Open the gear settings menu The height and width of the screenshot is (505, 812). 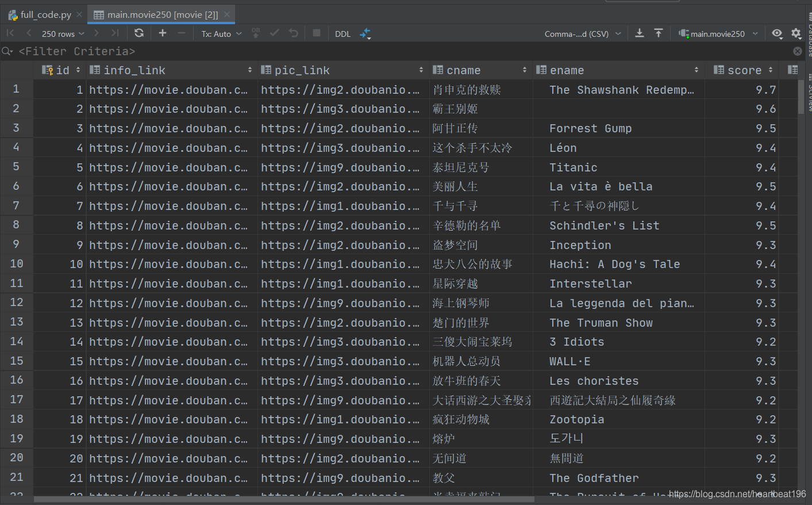point(796,33)
